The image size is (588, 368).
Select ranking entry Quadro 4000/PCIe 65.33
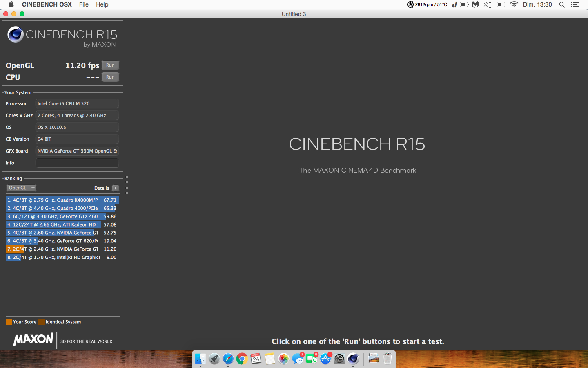tap(62, 208)
